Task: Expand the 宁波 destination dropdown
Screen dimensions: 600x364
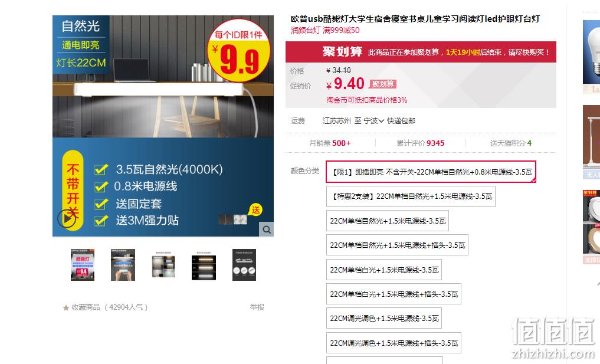Action: 373,121
